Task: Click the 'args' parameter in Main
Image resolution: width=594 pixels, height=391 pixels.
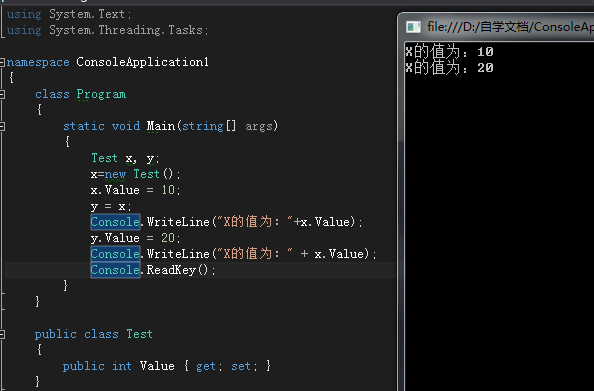Action: [259, 126]
